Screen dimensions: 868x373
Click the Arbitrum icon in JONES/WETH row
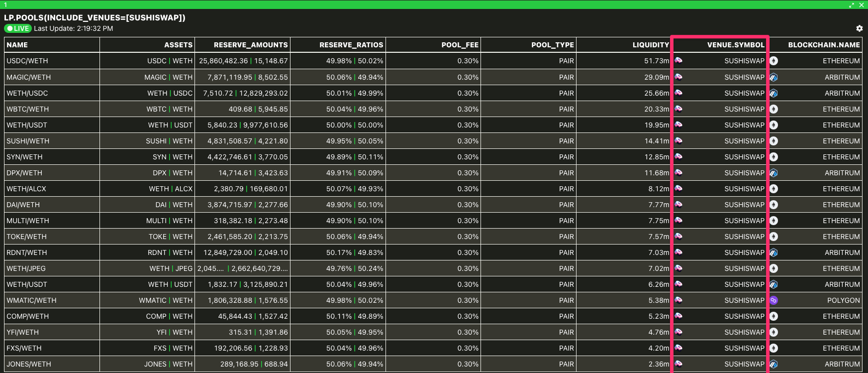click(x=773, y=364)
